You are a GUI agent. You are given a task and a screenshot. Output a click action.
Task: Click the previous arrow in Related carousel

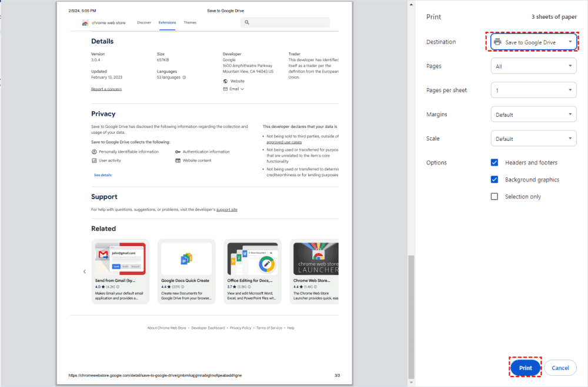[84, 272]
